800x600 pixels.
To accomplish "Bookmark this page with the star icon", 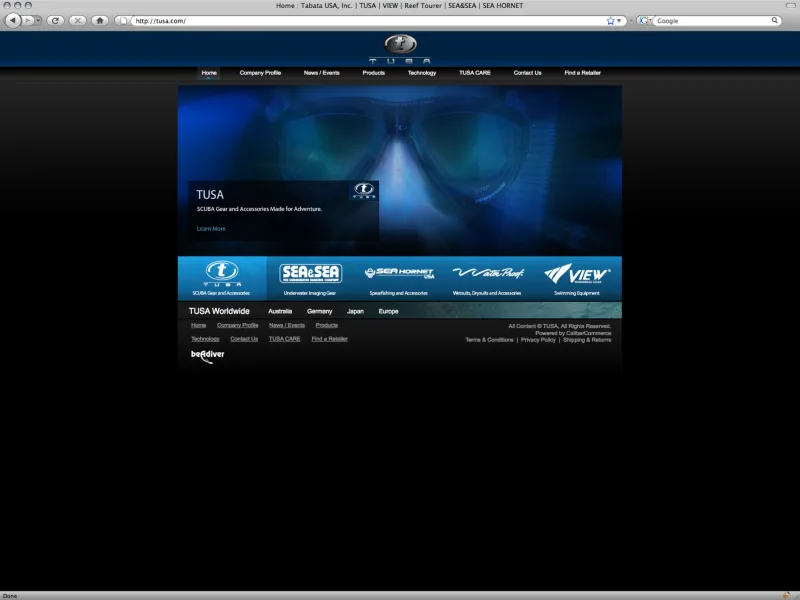I will click(610, 21).
